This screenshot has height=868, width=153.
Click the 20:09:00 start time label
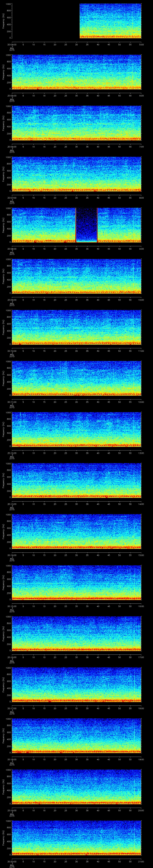pos(12,300)
